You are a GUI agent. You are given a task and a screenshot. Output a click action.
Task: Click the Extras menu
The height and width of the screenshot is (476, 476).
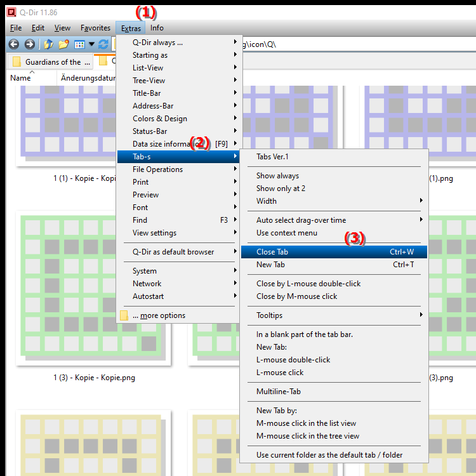(131, 28)
